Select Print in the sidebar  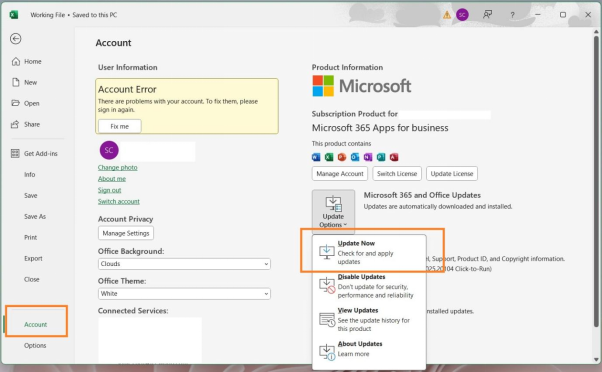(31, 238)
